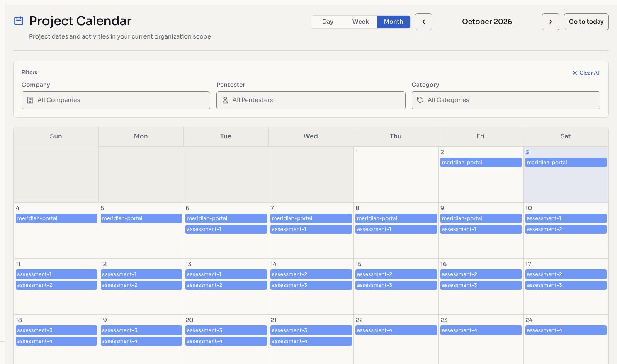Open the All Pentesters dropdown
This screenshot has height=364, width=617.
pos(311,100)
